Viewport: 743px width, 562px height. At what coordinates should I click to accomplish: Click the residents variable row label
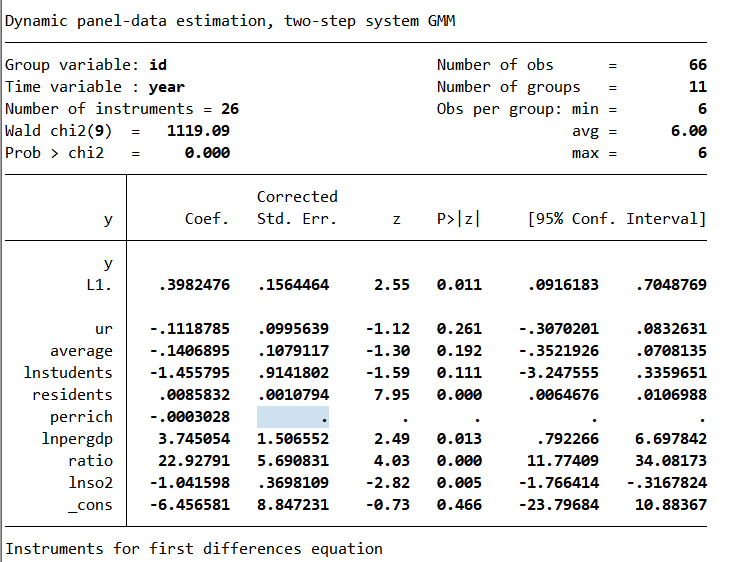click(73, 395)
